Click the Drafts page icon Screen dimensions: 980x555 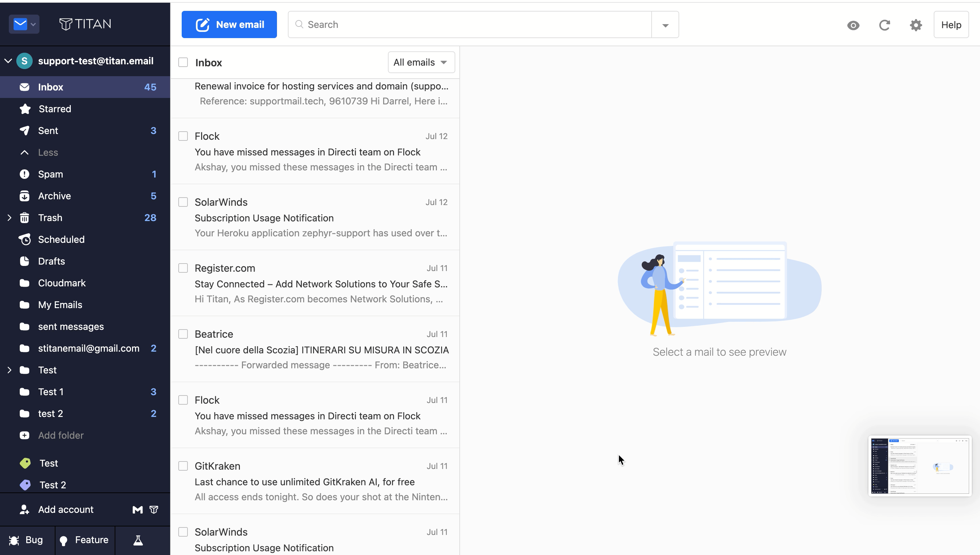click(x=24, y=261)
